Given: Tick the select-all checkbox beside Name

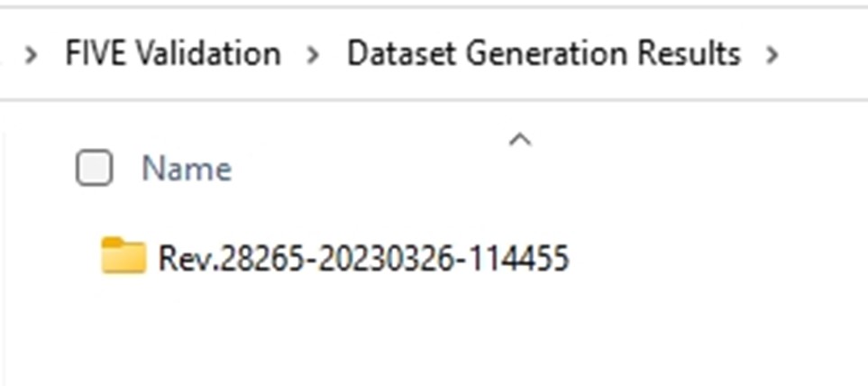Looking at the screenshot, I should [x=94, y=167].
